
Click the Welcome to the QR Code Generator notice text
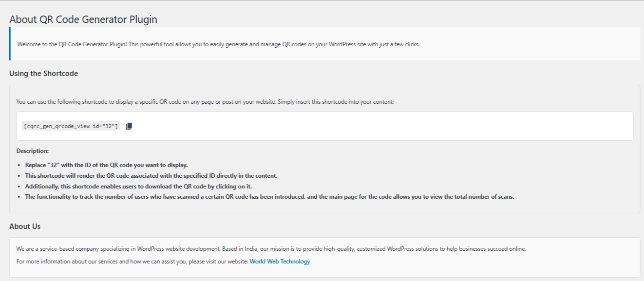218,44
